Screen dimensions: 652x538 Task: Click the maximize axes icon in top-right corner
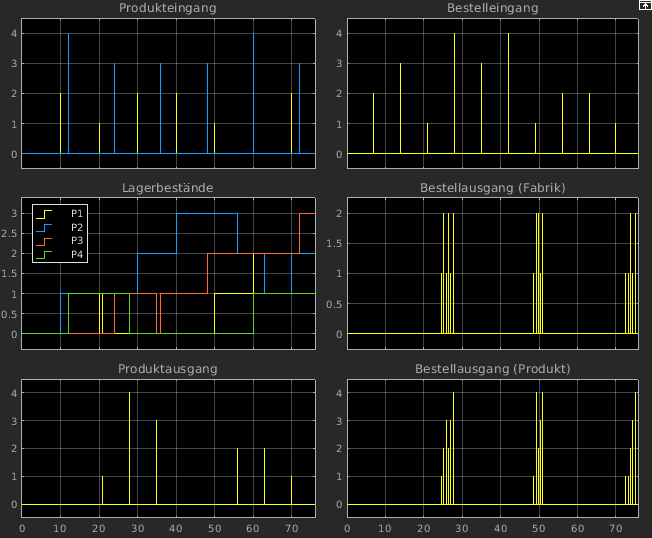[x=644, y=6]
